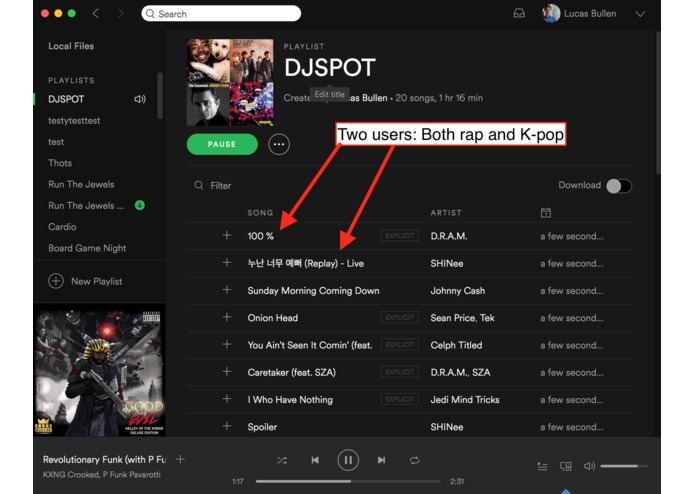The image size is (695, 494).
Task: Open testytesttest playlist
Action: 74,121
